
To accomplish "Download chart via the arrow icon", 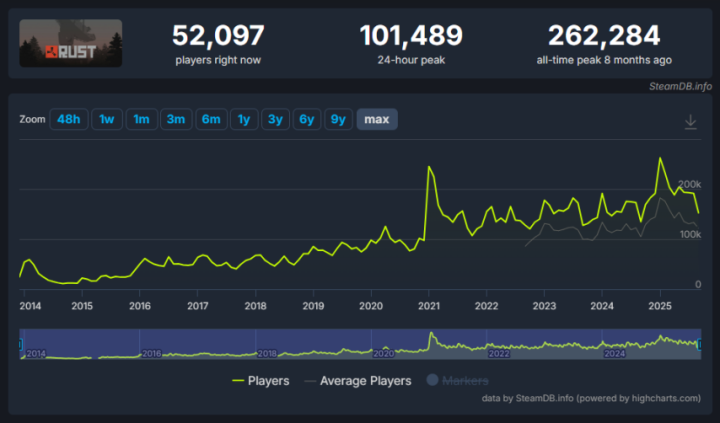I will pos(690,122).
